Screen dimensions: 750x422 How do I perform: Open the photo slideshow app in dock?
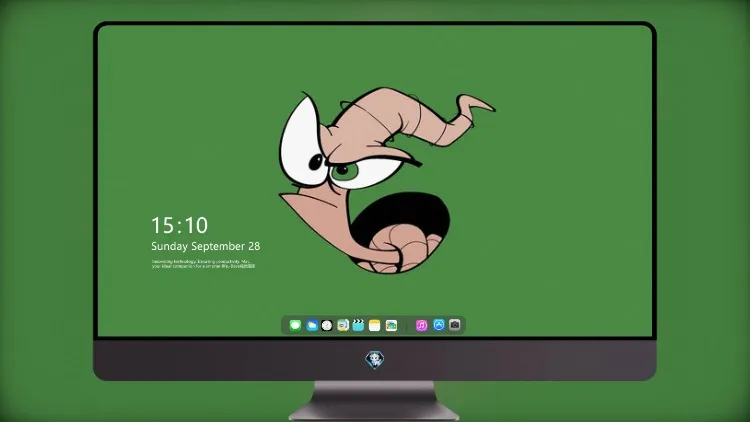[x=391, y=325]
